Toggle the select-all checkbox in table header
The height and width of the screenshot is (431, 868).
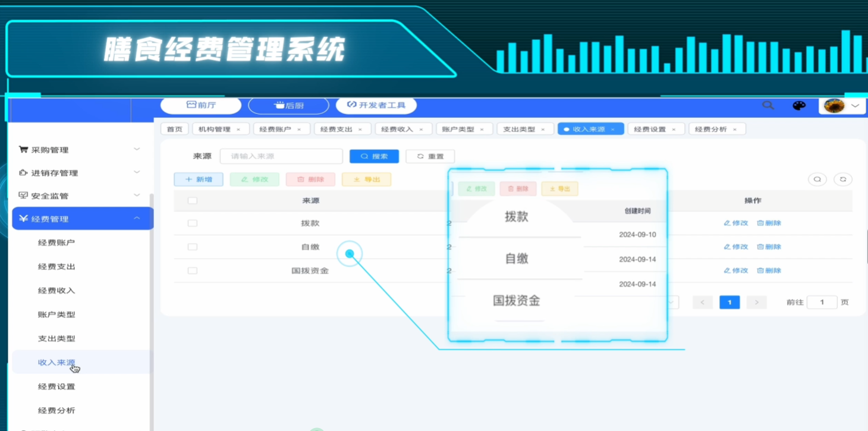point(192,200)
